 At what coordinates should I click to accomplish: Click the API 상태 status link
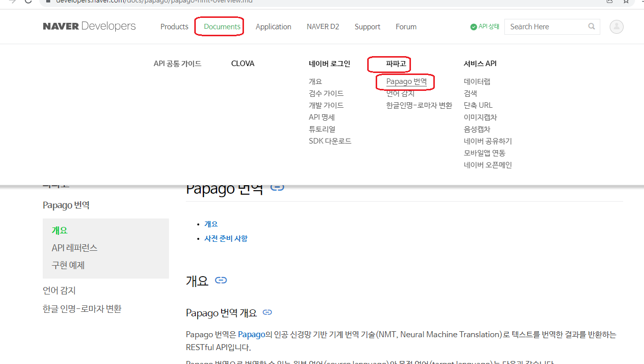click(x=484, y=27)
